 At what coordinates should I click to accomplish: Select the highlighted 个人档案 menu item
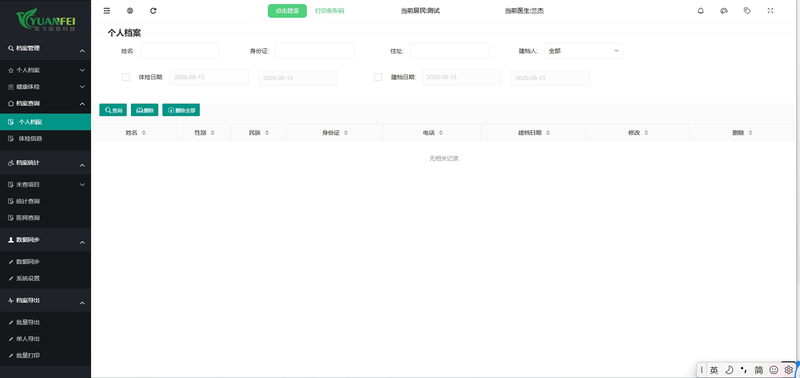tap(45, 122)
